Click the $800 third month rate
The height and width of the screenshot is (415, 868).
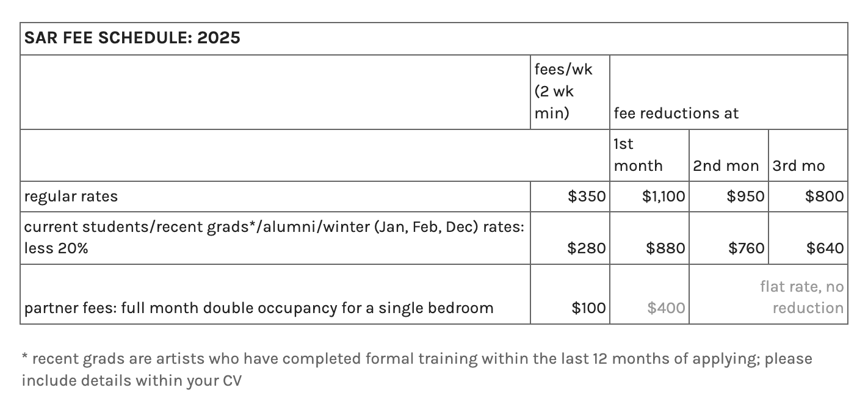(x=825, y=197)
